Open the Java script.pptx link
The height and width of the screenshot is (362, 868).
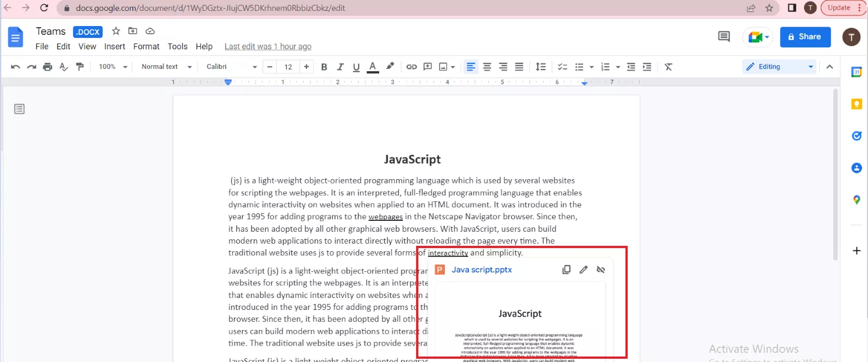tap(482, 270)
